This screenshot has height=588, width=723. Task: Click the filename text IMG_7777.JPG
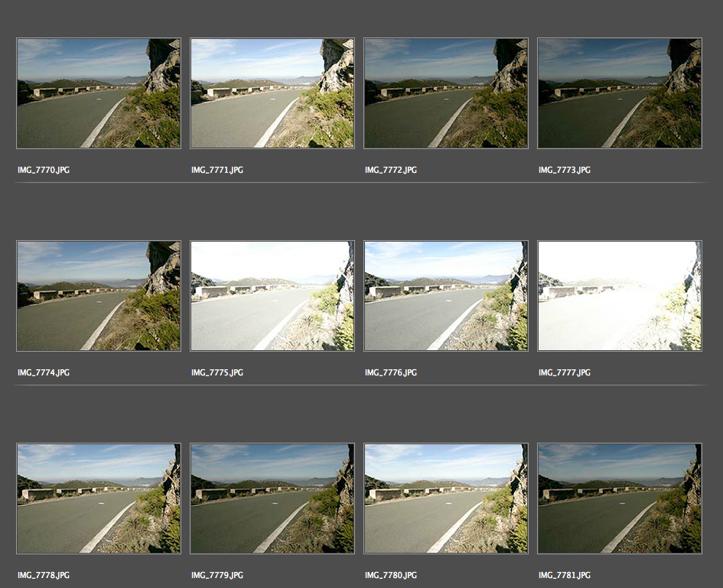(565, 372)
